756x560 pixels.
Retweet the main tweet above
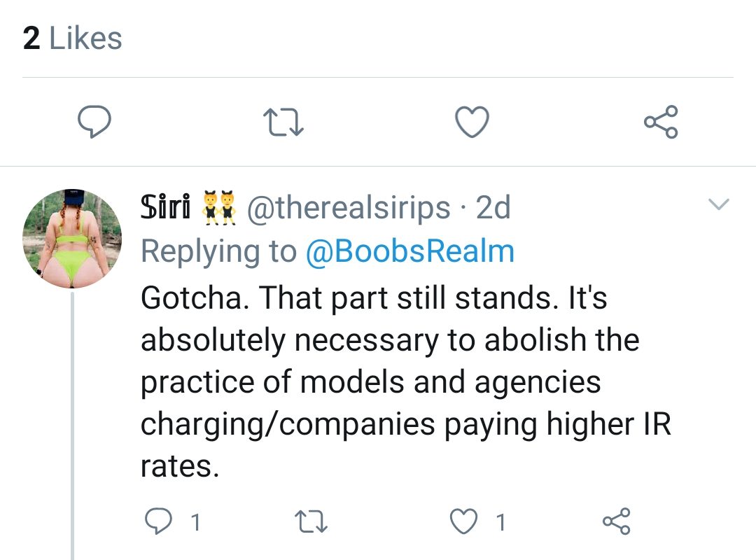point(283,122)
